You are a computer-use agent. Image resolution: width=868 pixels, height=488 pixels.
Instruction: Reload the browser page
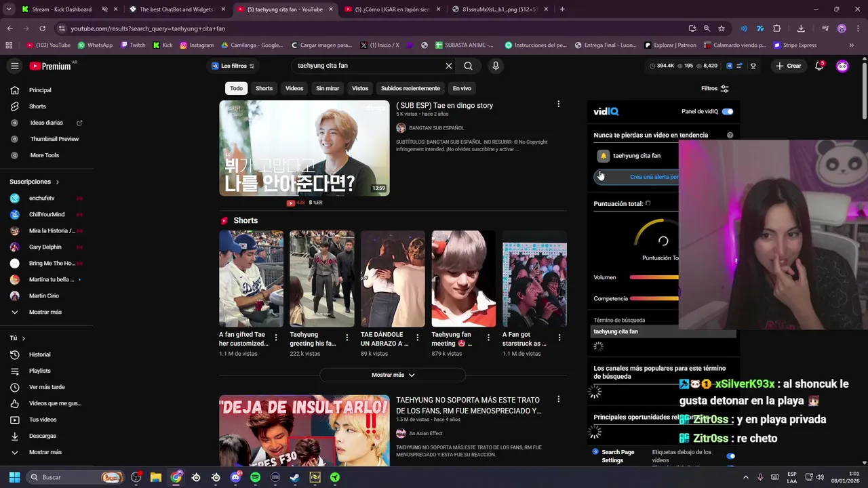pos(42,28)
